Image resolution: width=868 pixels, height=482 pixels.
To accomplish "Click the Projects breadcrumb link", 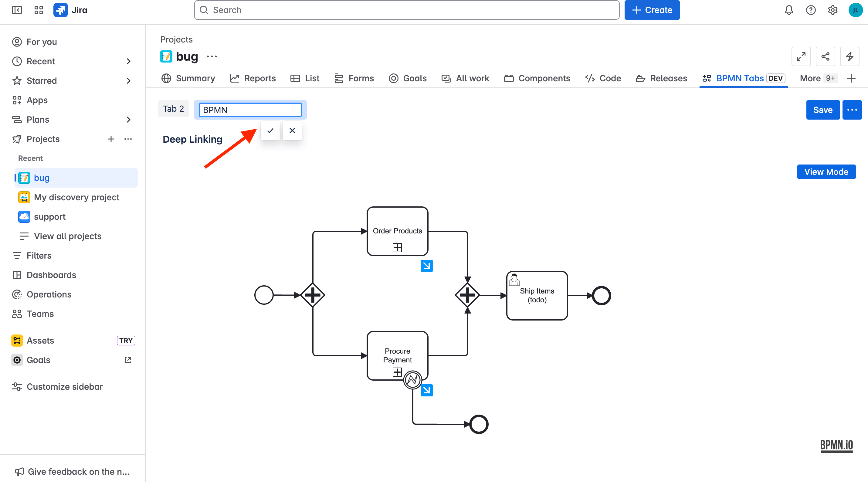I will click(176, 39).
